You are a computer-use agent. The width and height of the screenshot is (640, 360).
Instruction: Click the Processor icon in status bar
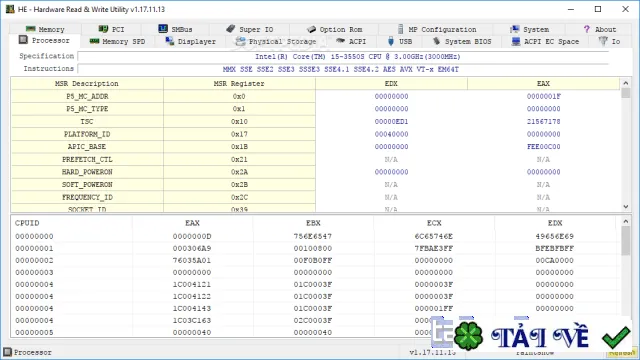[x=7, y=351]
